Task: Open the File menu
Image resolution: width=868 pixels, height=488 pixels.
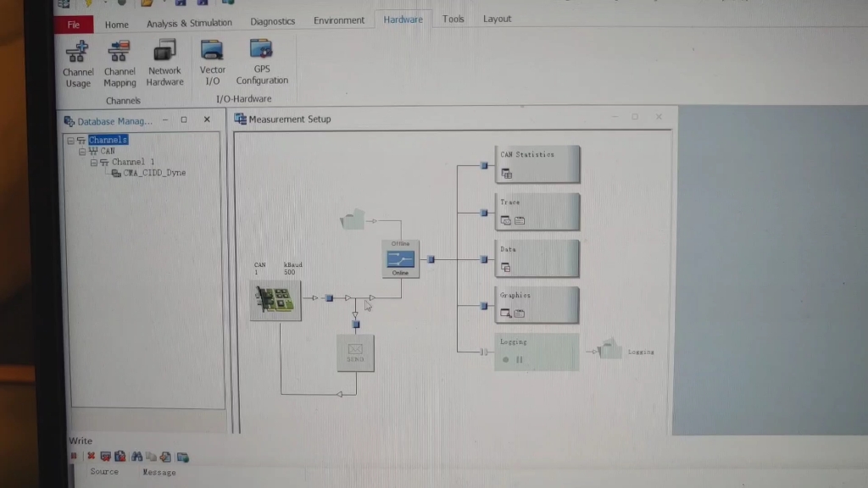Action: click(74, 25)
